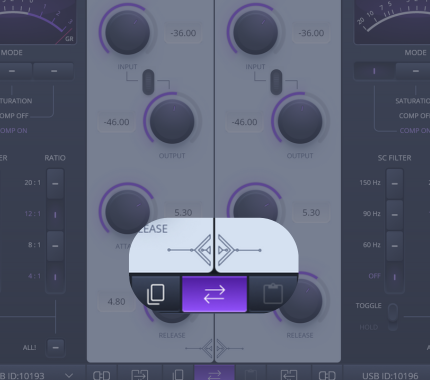Click the left channel input value -36.00
The height and width of the screenshot is (380, 430).
(x=183, y=33)
